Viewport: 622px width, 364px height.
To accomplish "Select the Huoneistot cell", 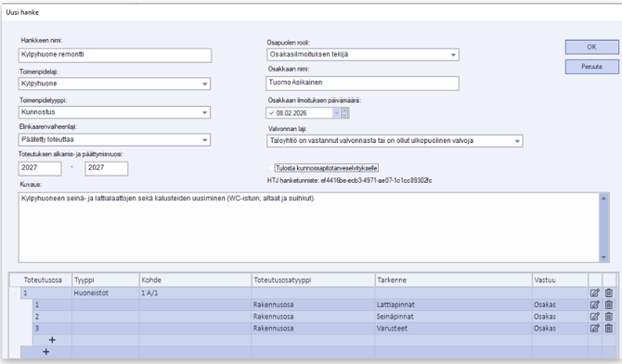I will click(106, 292).
